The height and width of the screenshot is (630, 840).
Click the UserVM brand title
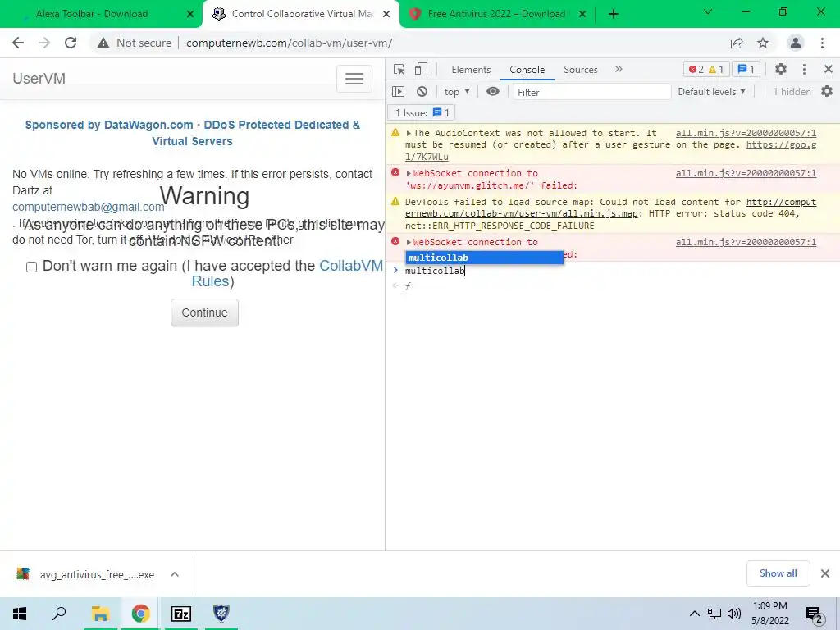pyautogui.click(x=39, y=79)
